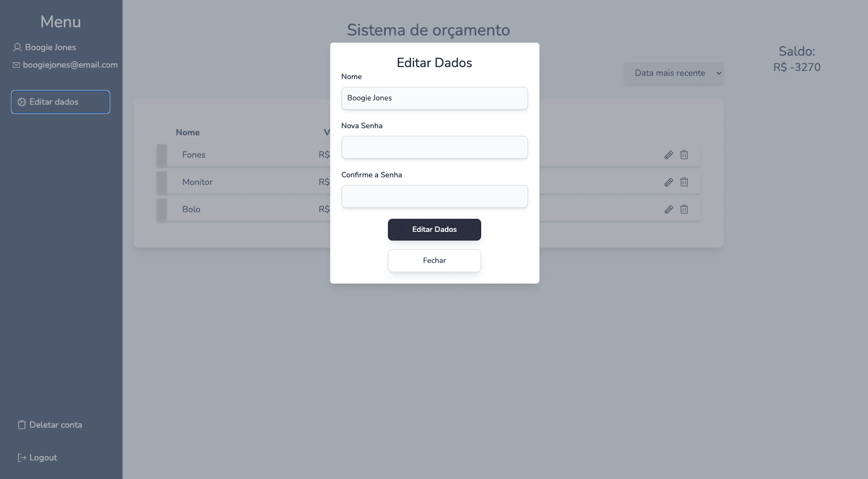
Task: Click the gear icon beside Editar dados
Action: pyautogui.click(x=22, y=102)
